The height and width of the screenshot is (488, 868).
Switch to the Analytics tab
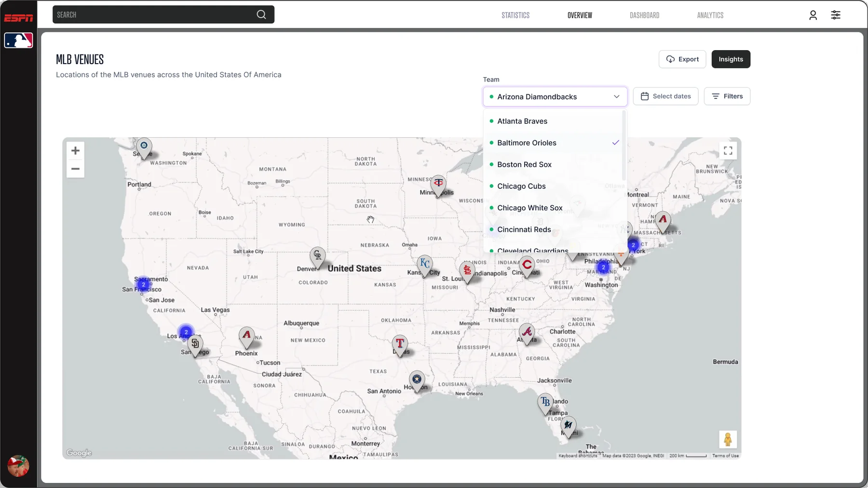tap(710, 15)
